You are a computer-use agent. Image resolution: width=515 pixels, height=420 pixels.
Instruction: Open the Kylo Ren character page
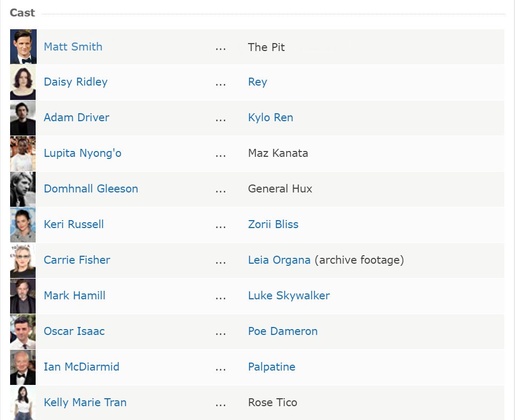[x=270, y=117]
